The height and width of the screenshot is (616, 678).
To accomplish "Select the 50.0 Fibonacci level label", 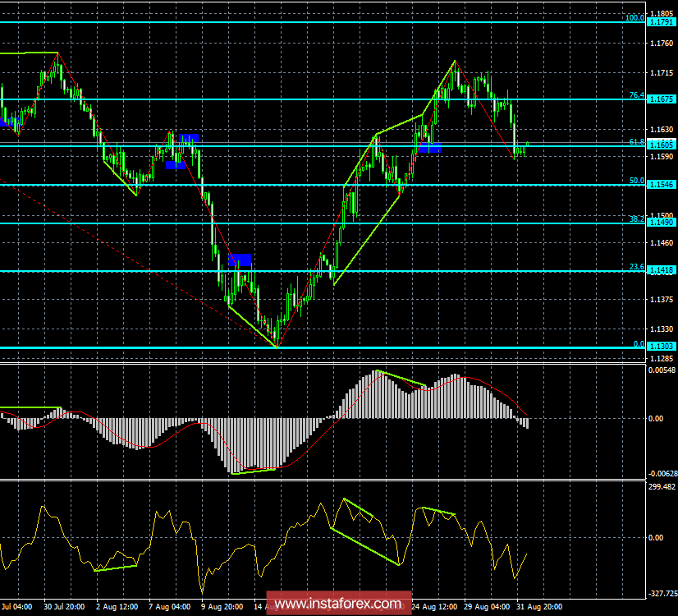I will [636, 180].
